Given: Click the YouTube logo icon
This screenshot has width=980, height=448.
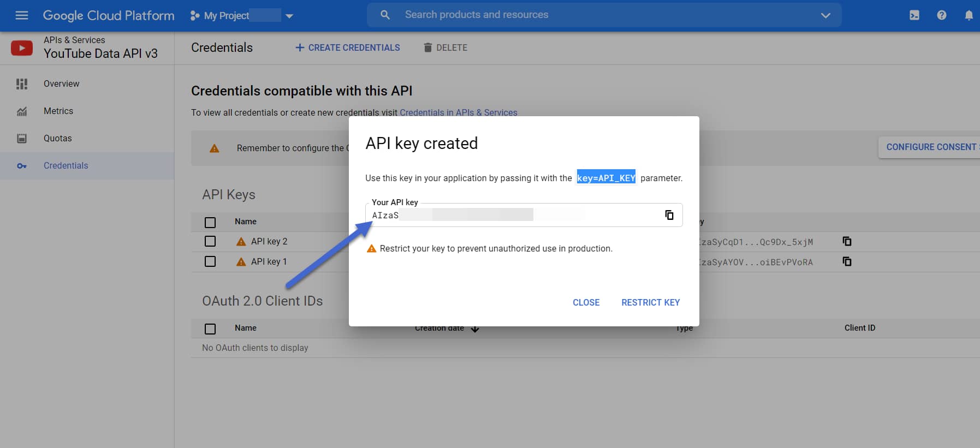Looking at the screenshot, I should (22, 48).
